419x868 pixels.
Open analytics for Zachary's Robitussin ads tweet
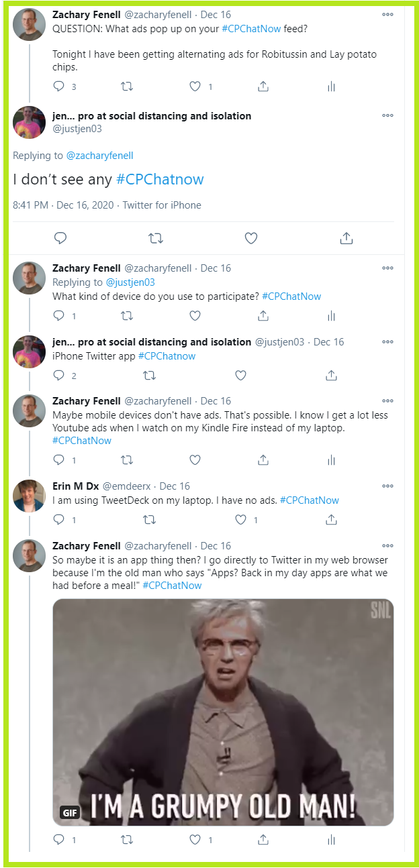(x=331, y=86)
